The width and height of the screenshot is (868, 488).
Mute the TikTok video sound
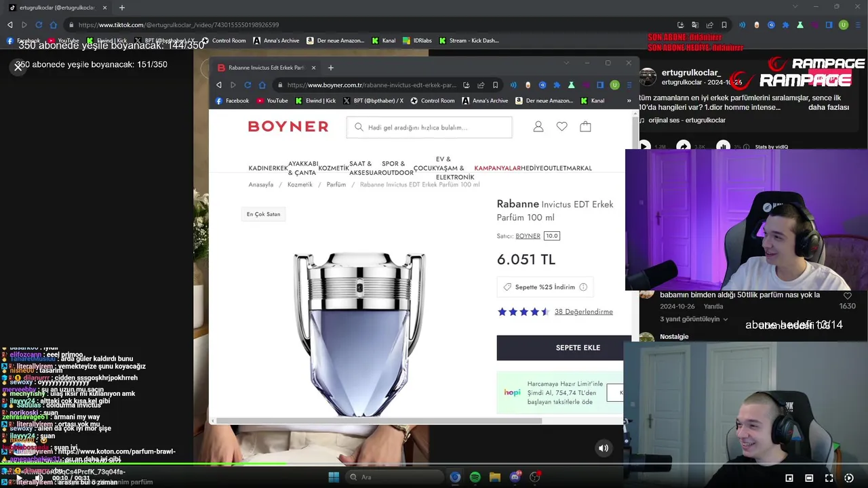tap(603, 448)
